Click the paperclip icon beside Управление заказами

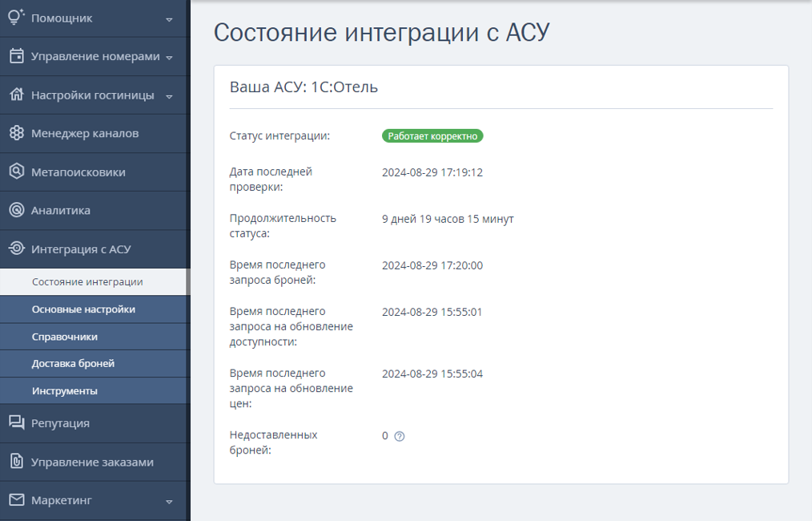coord(17,461)
